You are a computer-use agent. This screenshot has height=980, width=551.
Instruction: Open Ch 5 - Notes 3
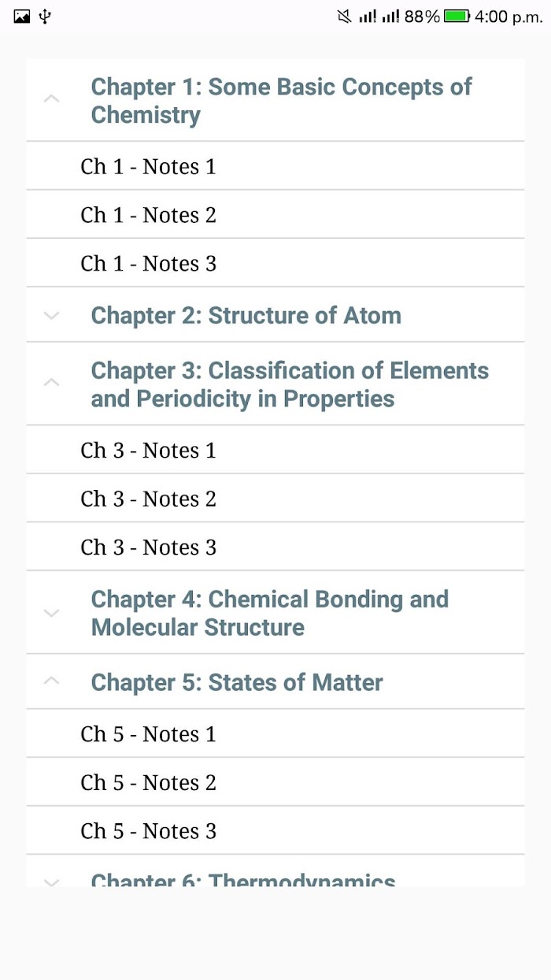pyautogui.click(x=275, y=830)
